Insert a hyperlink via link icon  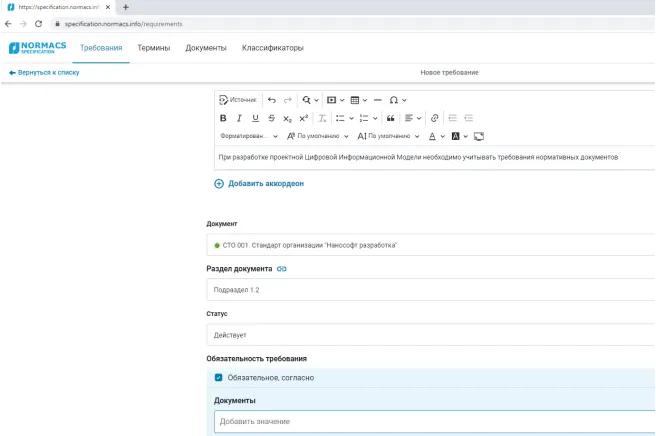pos(434,118)
